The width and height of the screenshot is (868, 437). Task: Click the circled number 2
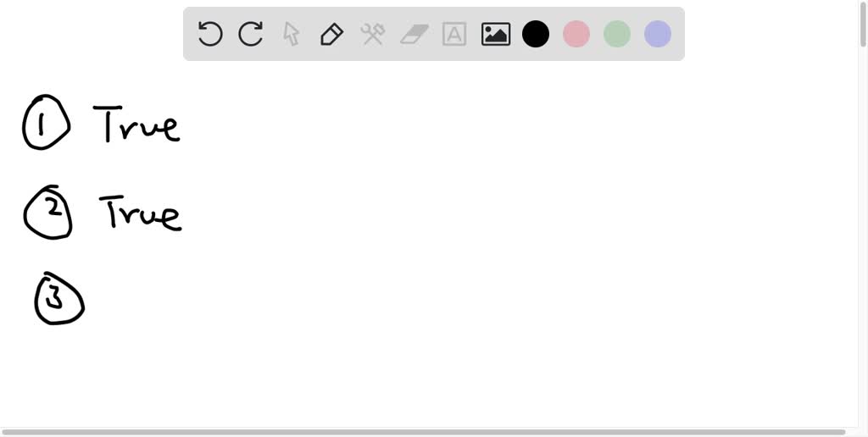pos(48,213)
